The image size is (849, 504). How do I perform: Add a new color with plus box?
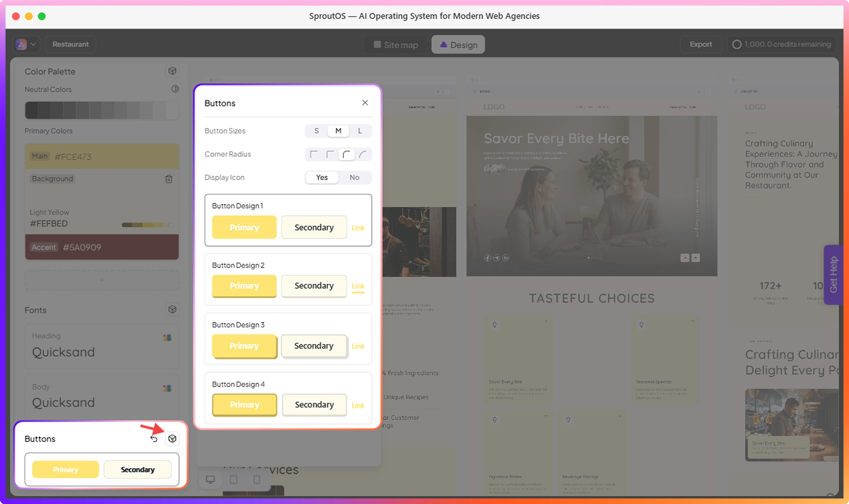102,280
